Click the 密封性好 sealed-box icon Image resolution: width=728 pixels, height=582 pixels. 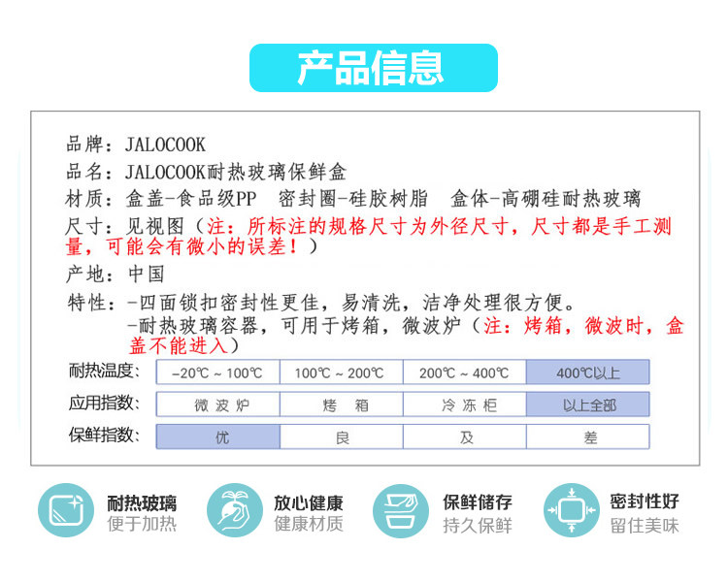[572, 510]
